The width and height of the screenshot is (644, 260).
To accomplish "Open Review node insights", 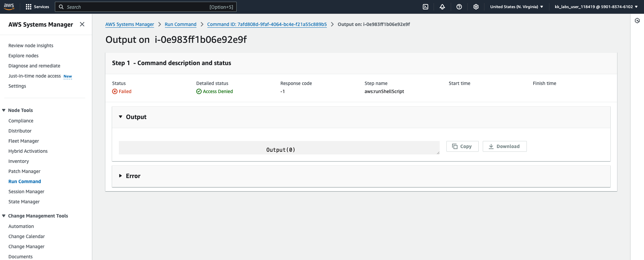I will (x=31, y=46).
